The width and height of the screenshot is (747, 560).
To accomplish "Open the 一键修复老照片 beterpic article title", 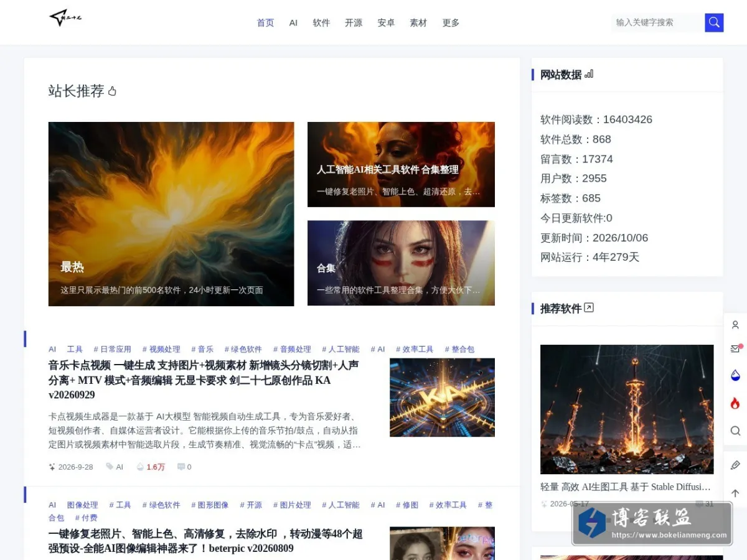I will 205,541.
